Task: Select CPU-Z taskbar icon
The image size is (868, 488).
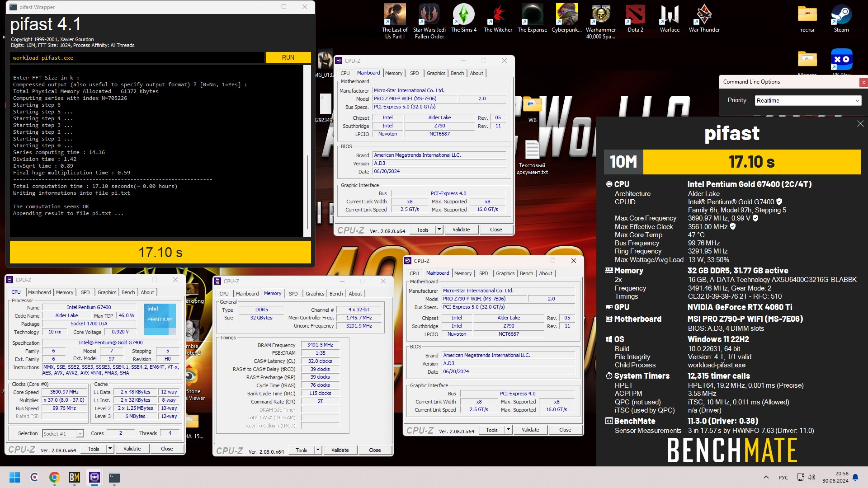Action: pyautogui.click(x=94, y=477)
